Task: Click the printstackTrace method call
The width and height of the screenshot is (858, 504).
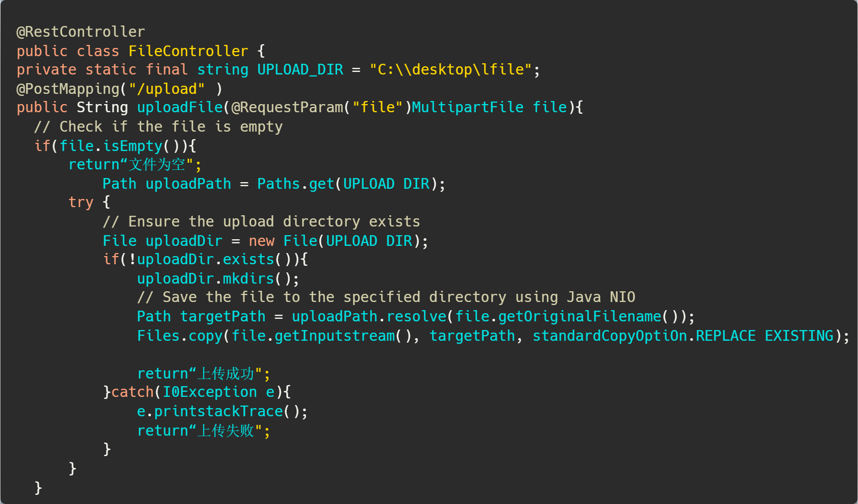Action: pyautogui.click(x=218, y=411)
